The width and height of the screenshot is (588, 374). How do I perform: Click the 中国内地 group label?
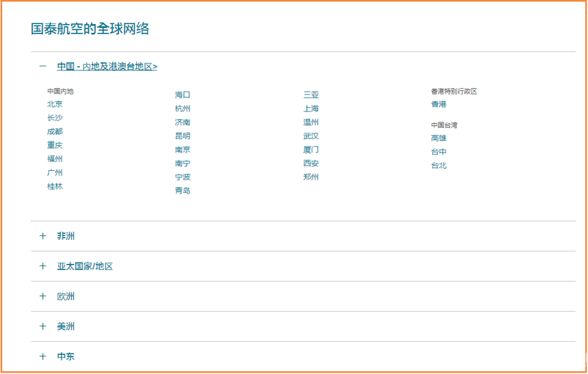coord(60,91)
